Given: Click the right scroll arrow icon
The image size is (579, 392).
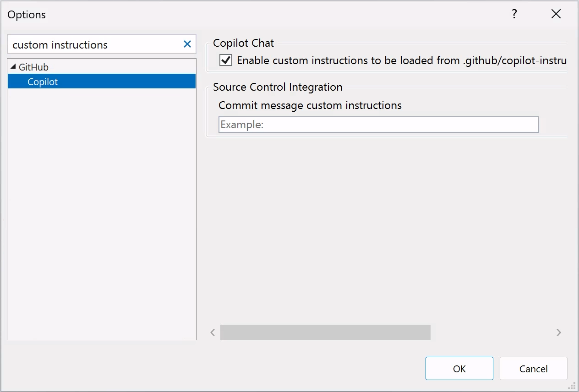Looking at the screenshot, I should coord(559,332).
